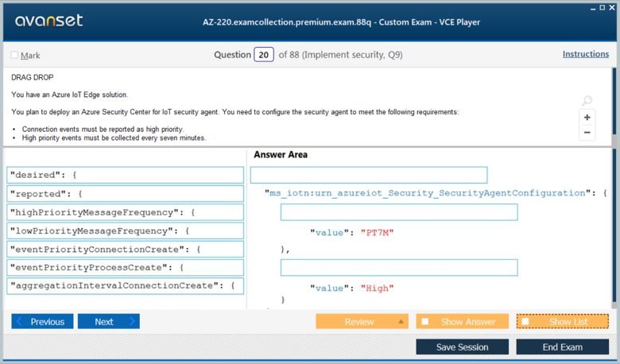Image resolution: width=620 pixels, height=364 pixels.
Task: Click the "PT7M" value text
Action: click(x=378, y=232)
